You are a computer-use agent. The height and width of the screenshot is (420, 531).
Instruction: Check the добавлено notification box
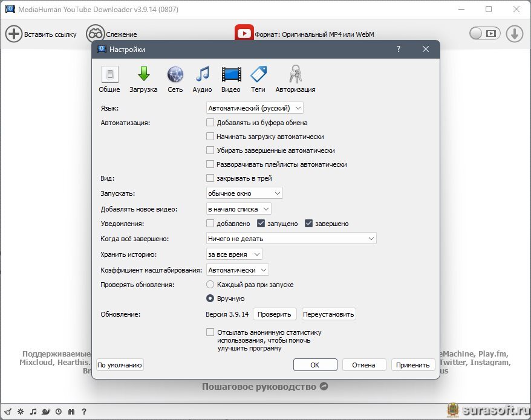[x=210, y=224]
